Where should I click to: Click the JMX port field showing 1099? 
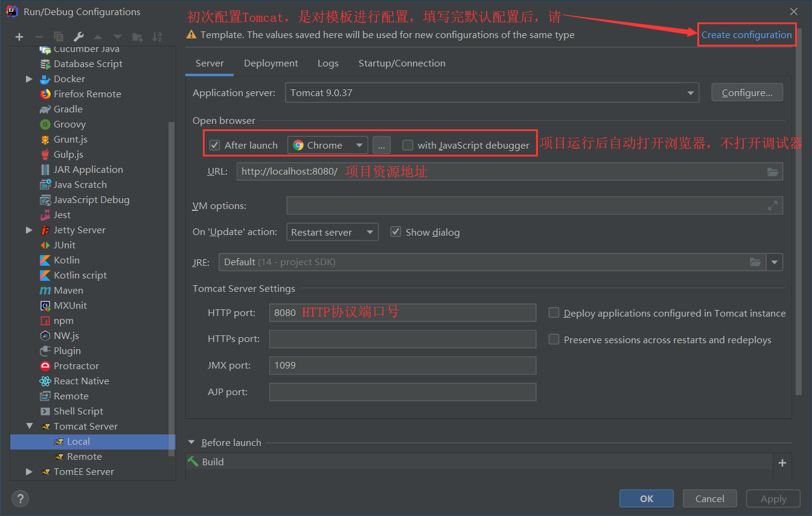click(403, 366)
